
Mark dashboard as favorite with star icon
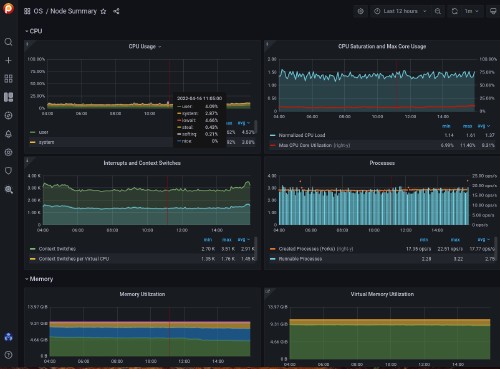tap(103, 11)
